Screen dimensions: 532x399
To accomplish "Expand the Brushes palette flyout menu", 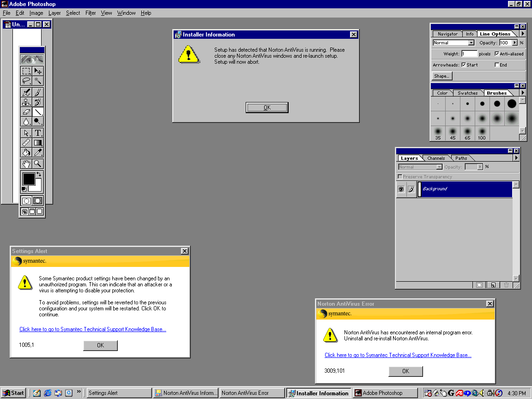I will (523, 93).
